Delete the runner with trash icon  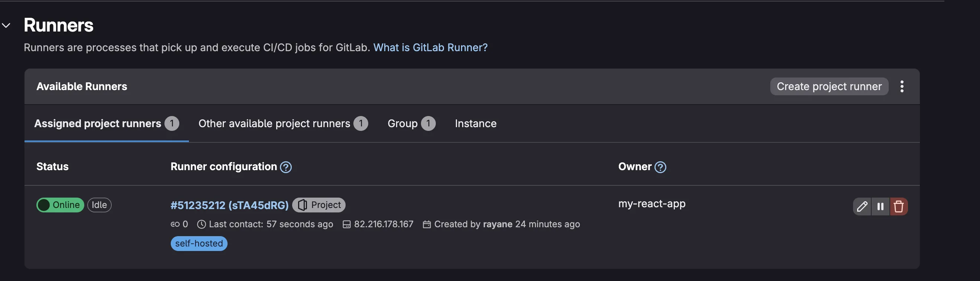(x=899, y=206)
